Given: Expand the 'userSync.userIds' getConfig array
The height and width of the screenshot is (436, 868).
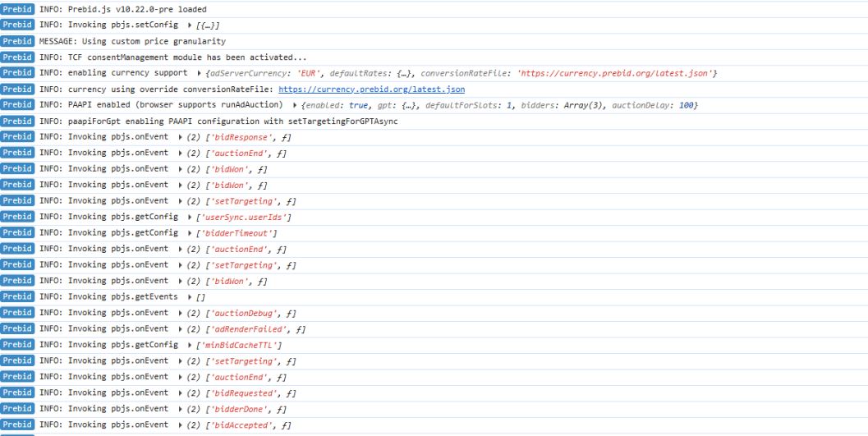Looking at the screenshot, I should (x=190, y=218).
